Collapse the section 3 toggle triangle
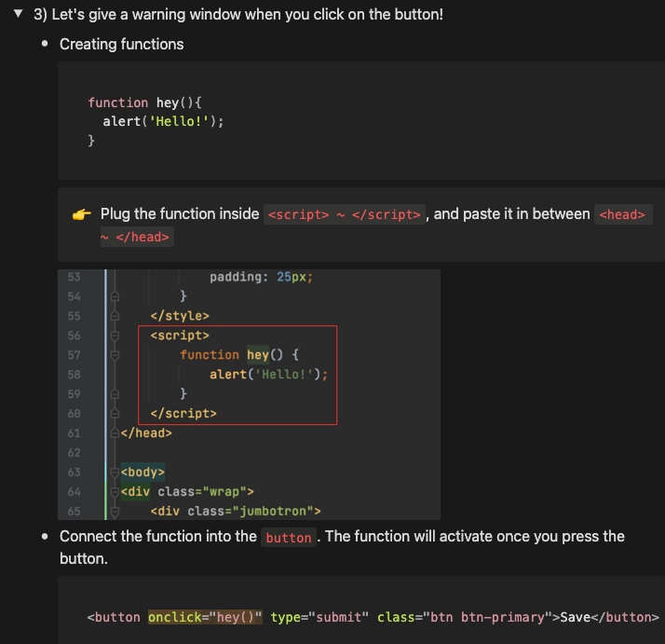This screenshot has height=644, width=665. 19,14
